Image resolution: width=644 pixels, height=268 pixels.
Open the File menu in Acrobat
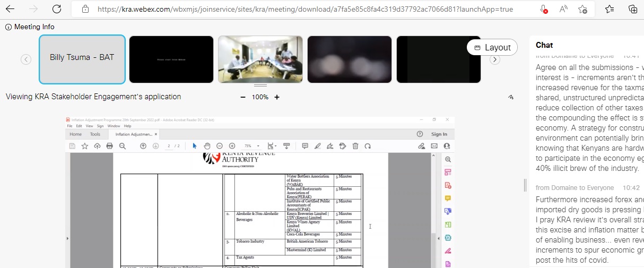tap(69, 126)
